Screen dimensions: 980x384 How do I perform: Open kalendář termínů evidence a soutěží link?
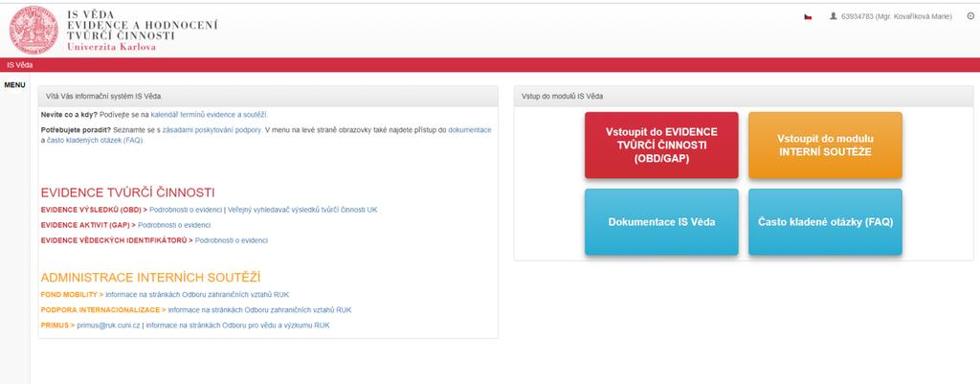pyautogui.click(x=209, y=115)
